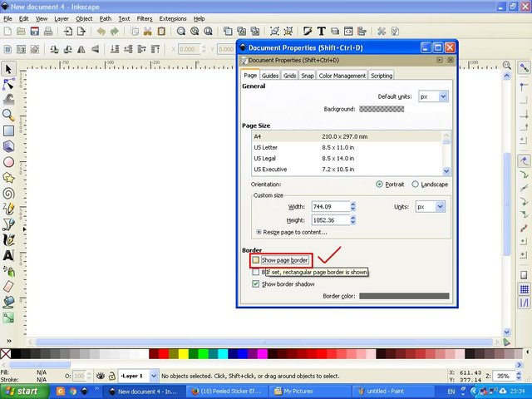Open the Extensions menu
The height and width of the screenshot is (399, 532).
pyautogui.click(x=173, y=18)
